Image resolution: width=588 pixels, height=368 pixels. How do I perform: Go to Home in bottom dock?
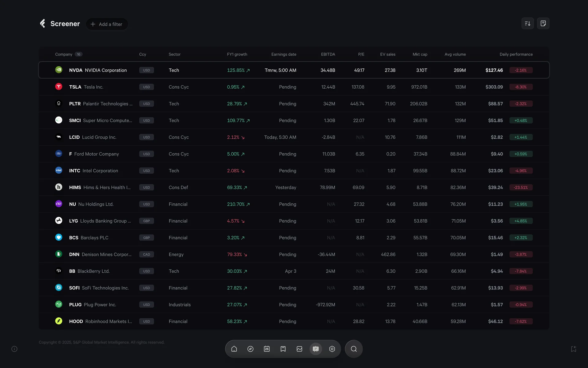pos(234,349)
